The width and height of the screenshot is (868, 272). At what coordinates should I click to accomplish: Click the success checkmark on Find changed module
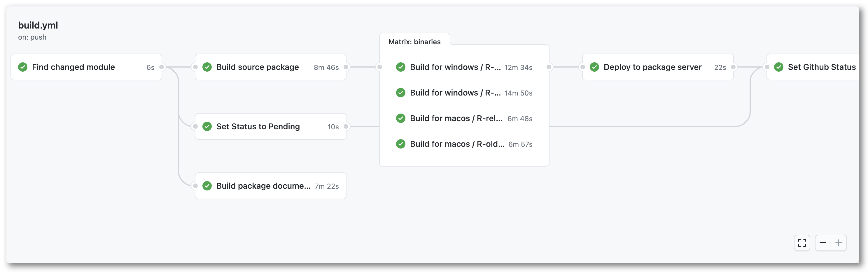click(23, 67)
